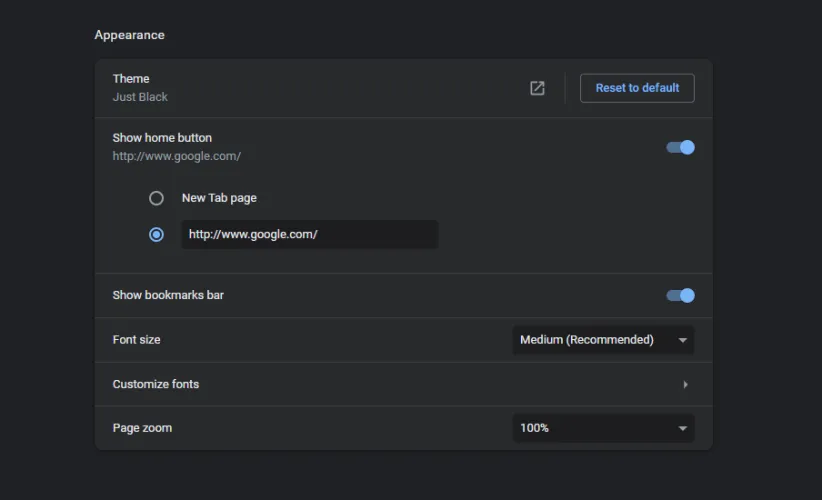Click the Page zoom dropdown arrow
This screenshot has height=500, width=822.
[683, 428]
